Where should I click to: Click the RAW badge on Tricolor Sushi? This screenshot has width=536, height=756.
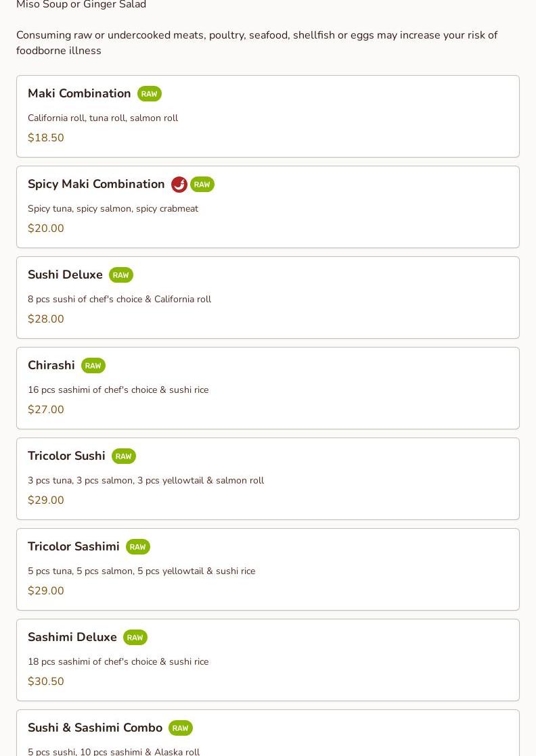click(x=123, y=456)
